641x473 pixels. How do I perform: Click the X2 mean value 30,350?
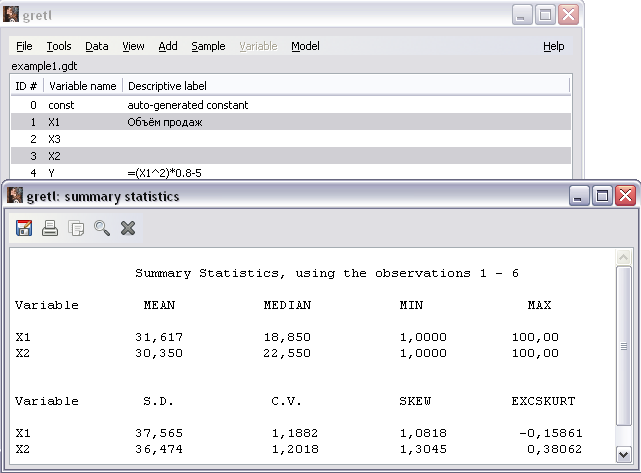(159, 353)
